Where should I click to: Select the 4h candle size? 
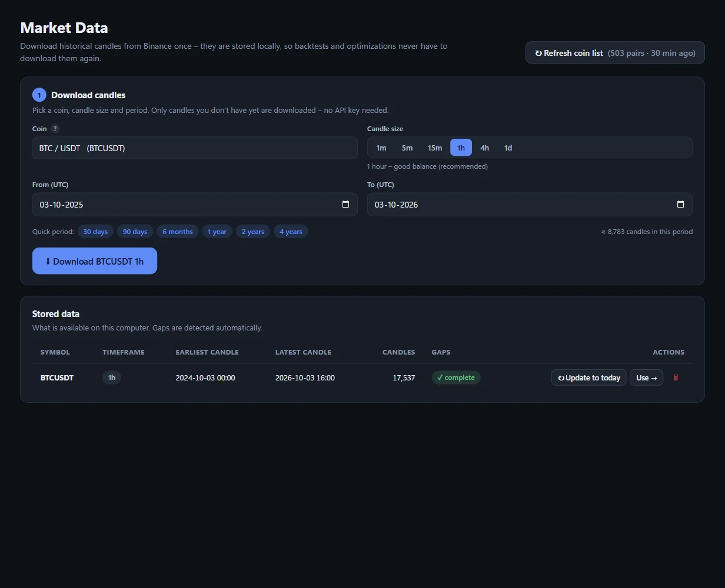(484, 148)
